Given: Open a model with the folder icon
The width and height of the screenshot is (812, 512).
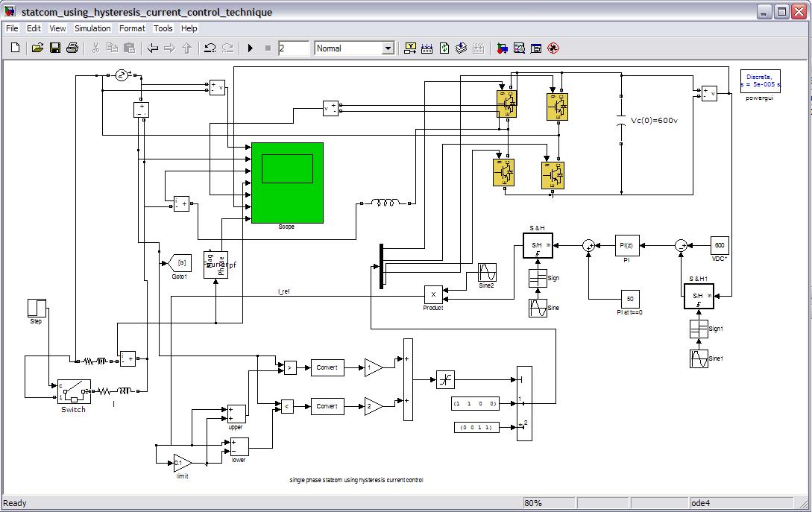Looking at the screenshot, I should tap(37, 48).
